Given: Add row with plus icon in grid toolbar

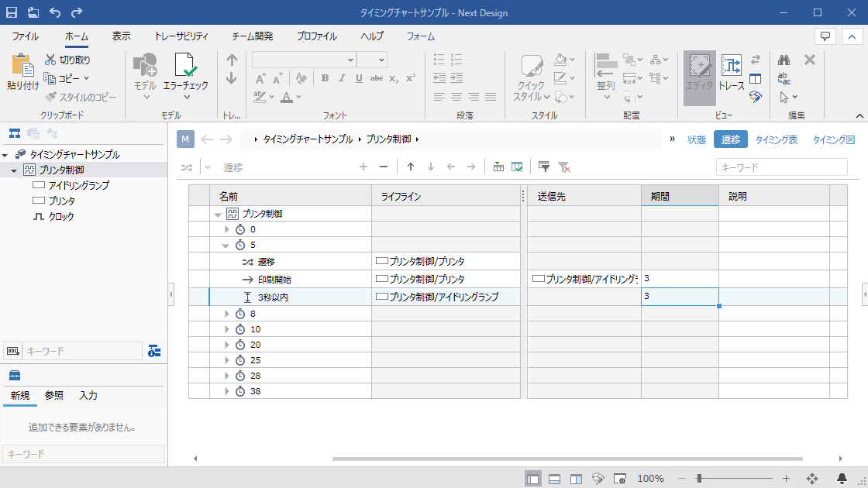Looking at the screenshot, I should point(363,167).
